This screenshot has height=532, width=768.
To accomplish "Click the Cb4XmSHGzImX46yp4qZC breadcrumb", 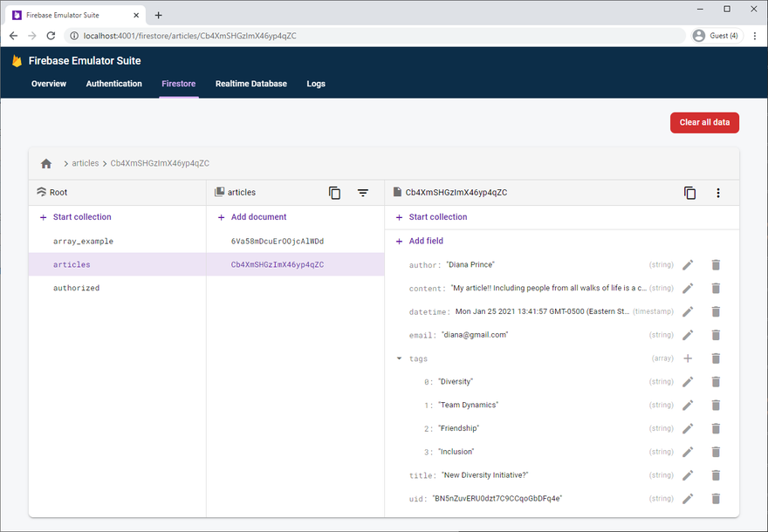I will [x=160, y=163].
